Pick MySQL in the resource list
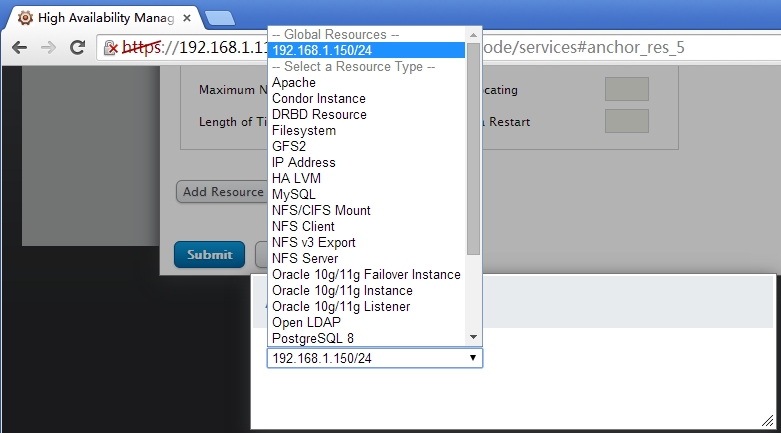The image size is (781, 433). coord(294,194)
